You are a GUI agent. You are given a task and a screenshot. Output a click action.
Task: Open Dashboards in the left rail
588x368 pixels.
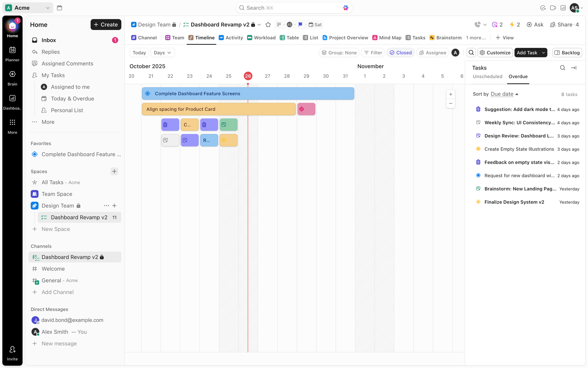coord(12,102)
